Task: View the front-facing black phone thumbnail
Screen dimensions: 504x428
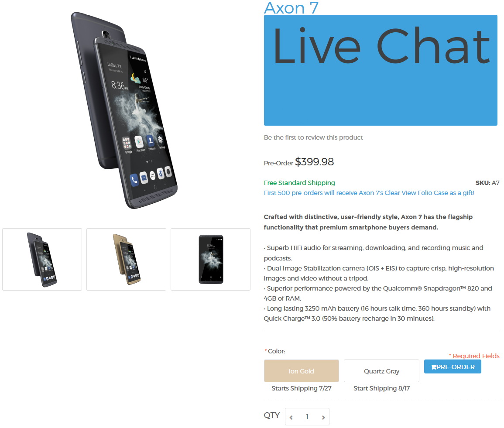Action: 210,259
